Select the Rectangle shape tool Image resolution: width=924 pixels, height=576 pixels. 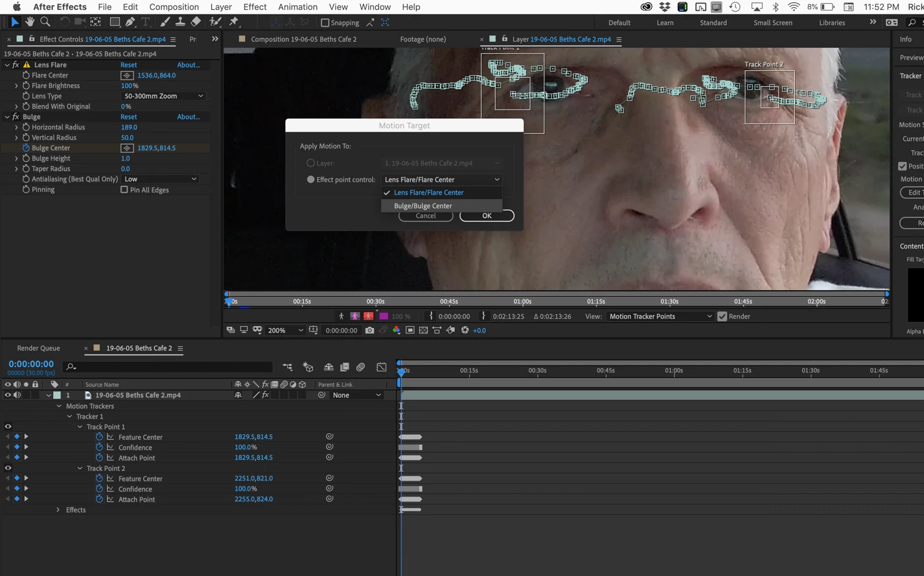click(x=114, y=22)
